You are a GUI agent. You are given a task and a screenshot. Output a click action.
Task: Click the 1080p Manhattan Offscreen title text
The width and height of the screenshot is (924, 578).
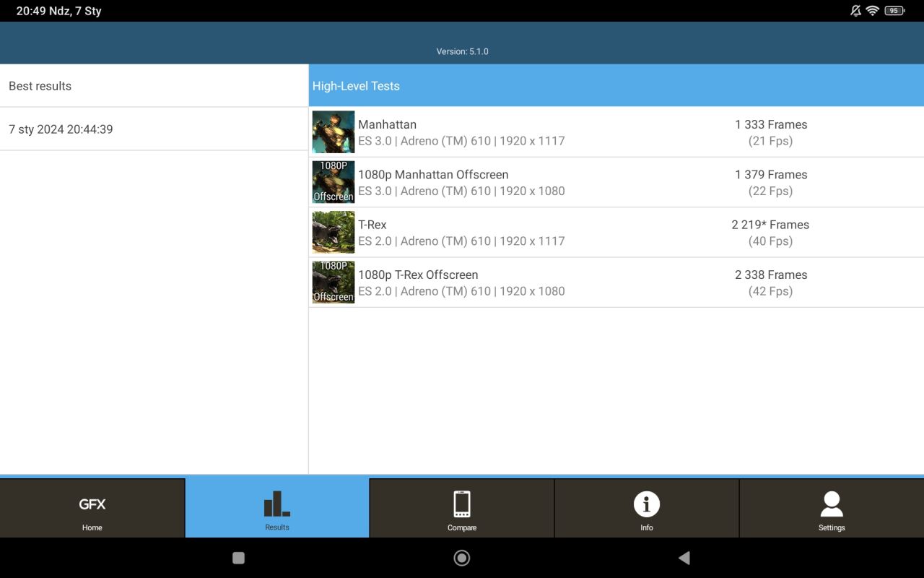tap(433, 175)
